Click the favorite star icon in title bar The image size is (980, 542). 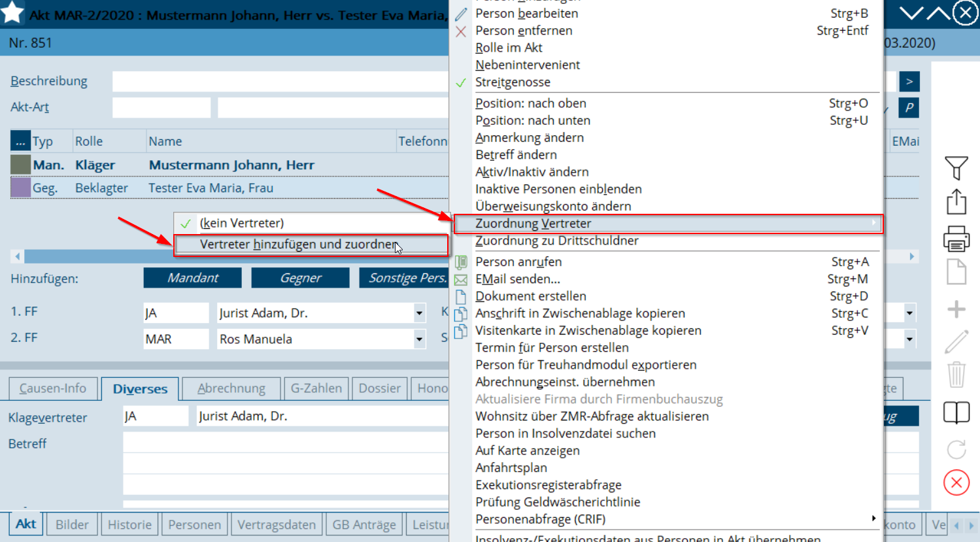[x=13, y=12]
